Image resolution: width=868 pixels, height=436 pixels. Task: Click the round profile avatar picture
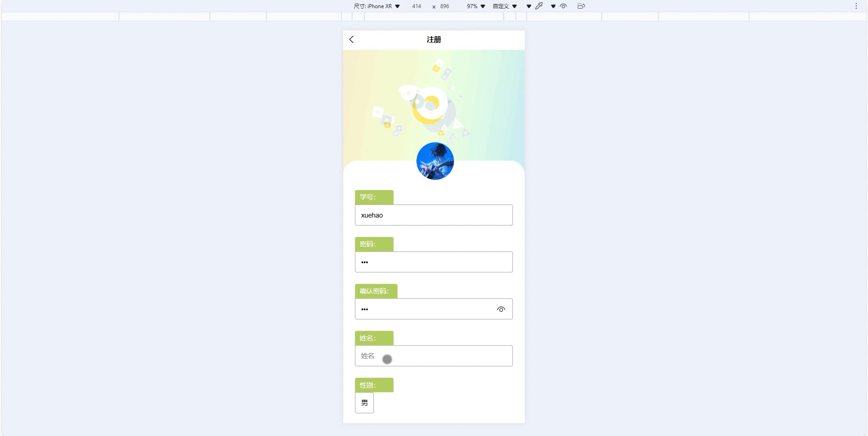click(x=435, y=161)
